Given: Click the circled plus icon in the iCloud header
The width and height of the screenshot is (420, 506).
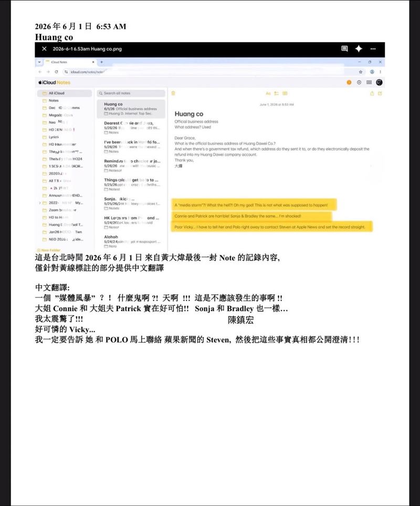Looking at the screenshot, I should [359, 82].
